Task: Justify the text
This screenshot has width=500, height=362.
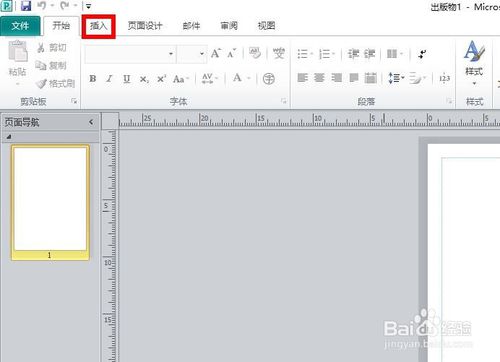Action: coord(353,78)
